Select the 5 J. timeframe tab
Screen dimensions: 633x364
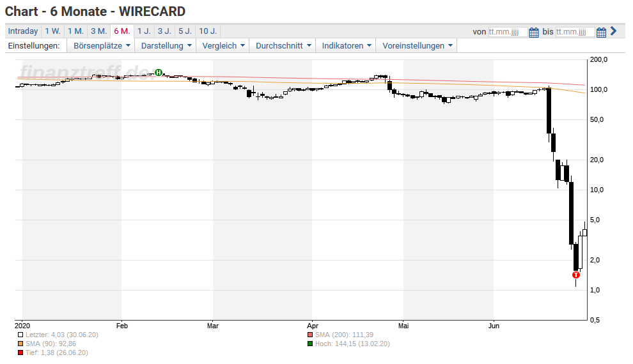pos(185,31)
